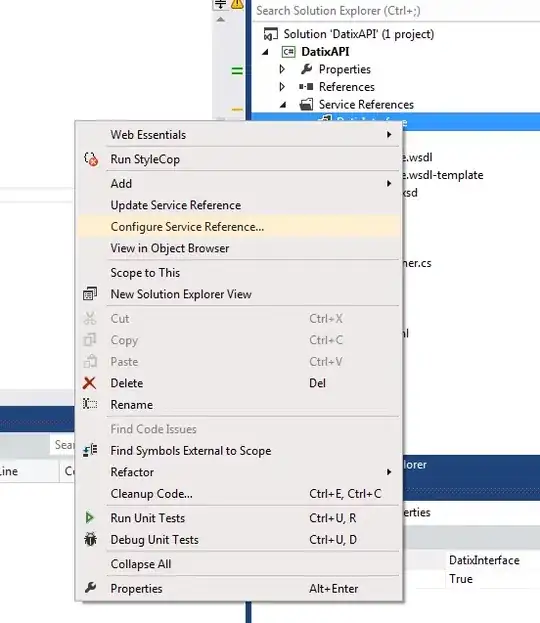The width and height of the screenshot is (540, 623).
Task: Click the Debug Unit Tests bug icon
Action: (x=90, y=539)
